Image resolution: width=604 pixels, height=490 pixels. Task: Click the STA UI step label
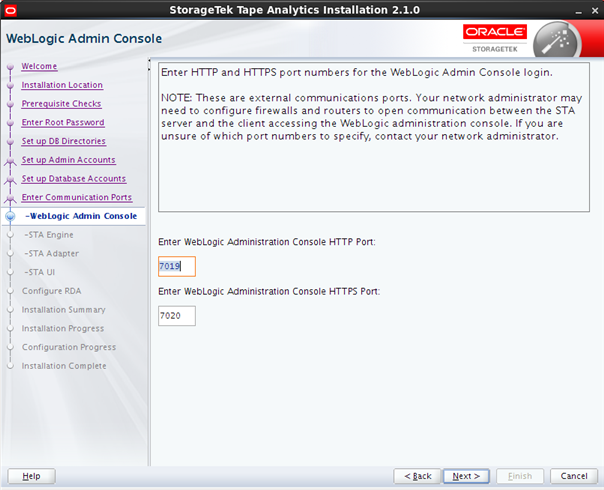point(40,272)
